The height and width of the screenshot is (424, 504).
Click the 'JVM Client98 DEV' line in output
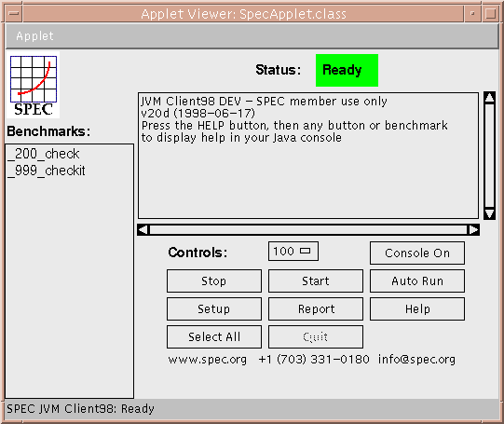click(264, 102)
